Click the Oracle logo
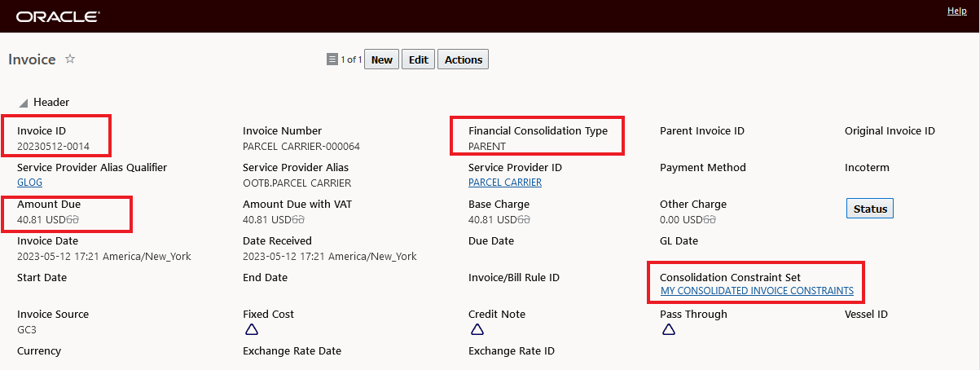Viewport: 980px width, 370px height. [58, 16]
